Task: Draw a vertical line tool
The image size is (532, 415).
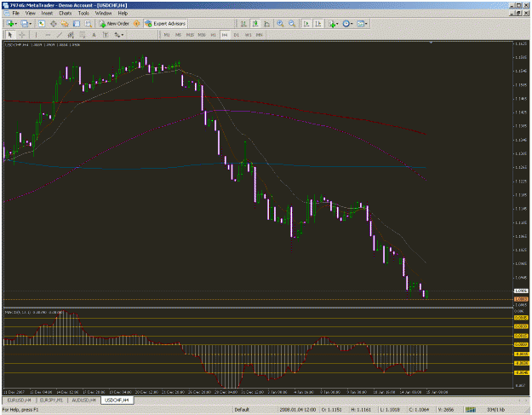Action: [x=36, y=35]
